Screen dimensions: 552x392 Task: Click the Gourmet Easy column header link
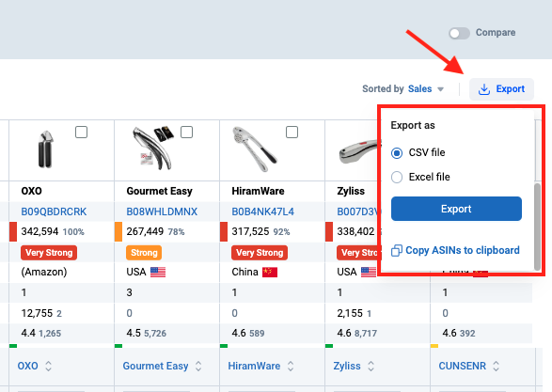(155, 366)
